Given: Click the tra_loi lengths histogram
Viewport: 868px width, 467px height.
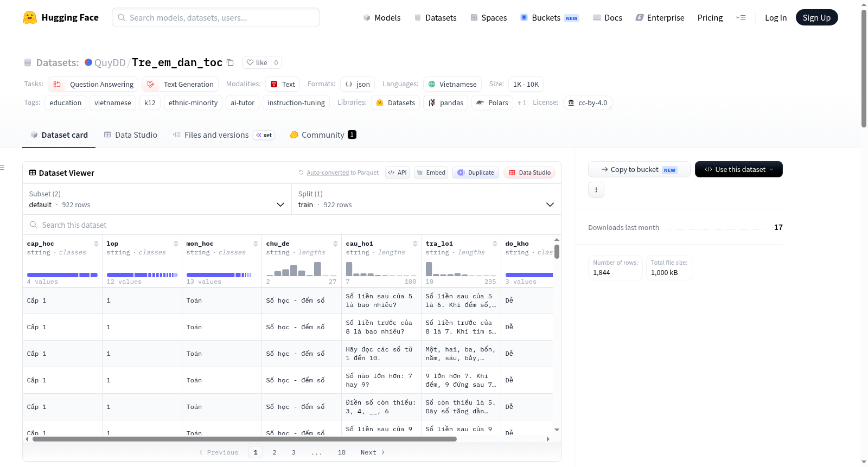Looking at the screenshot, I should [461, 269].
